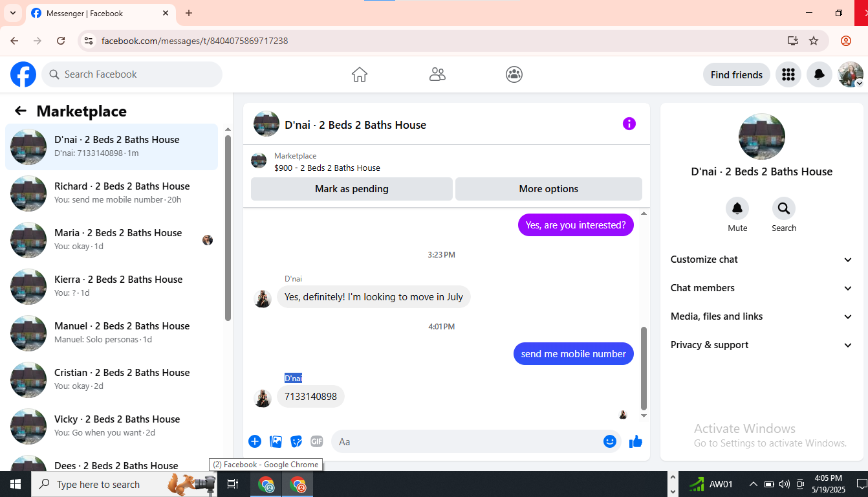
Task: Open Chrome profile icon
Action: pos(846,41)
